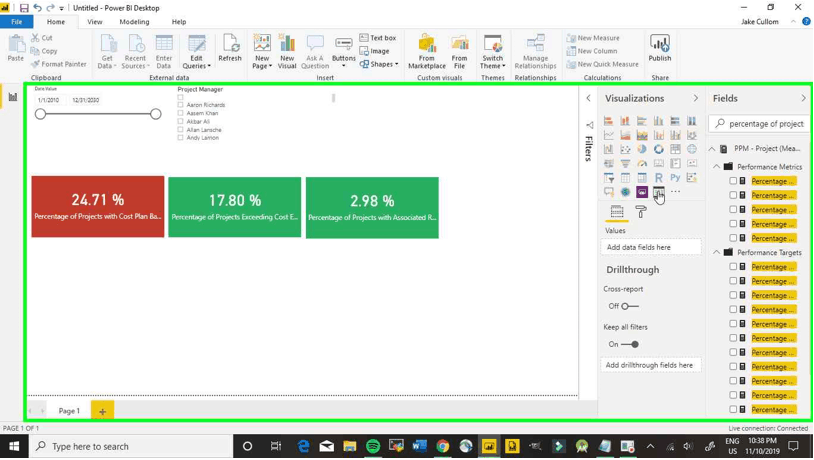
Task: Click the date slider's right handle
Action: point(156,114)
